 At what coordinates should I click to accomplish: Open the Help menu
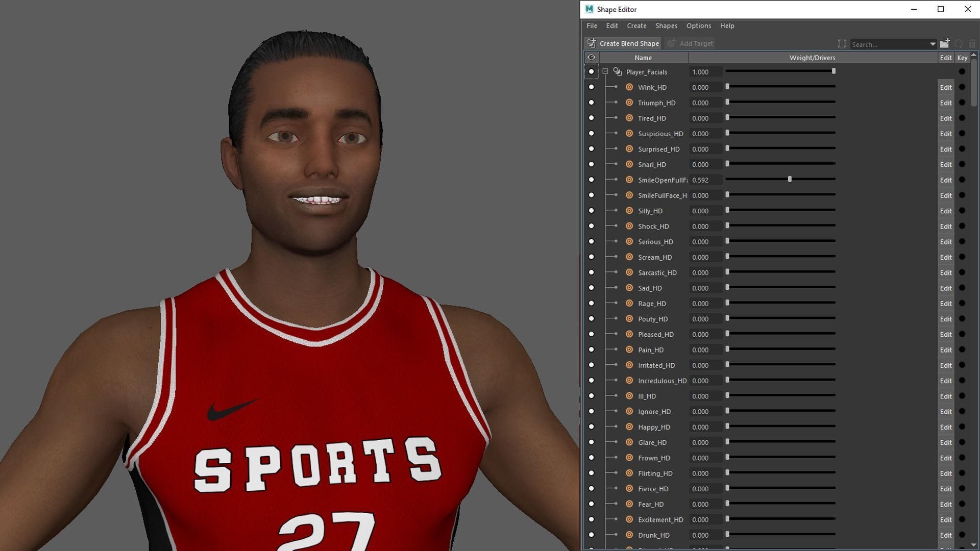pos(727,26)
